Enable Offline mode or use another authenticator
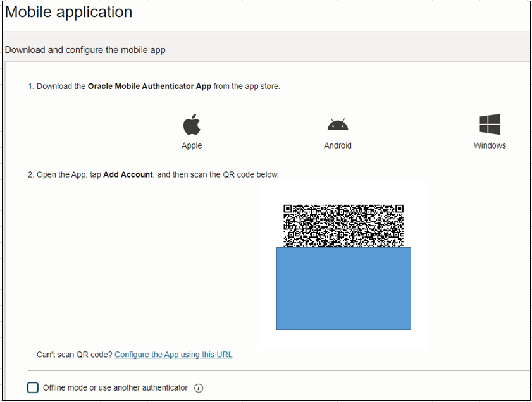Viewport: 532px width, 402px height. tap(33, 387)
